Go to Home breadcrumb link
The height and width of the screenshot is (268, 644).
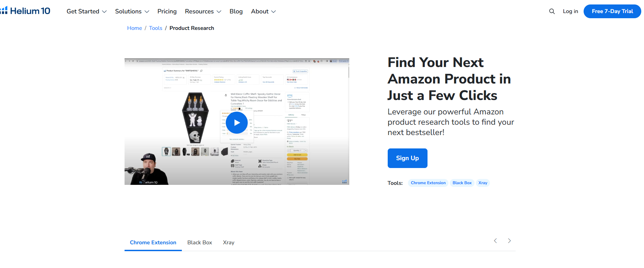click(x=134, y=28)
